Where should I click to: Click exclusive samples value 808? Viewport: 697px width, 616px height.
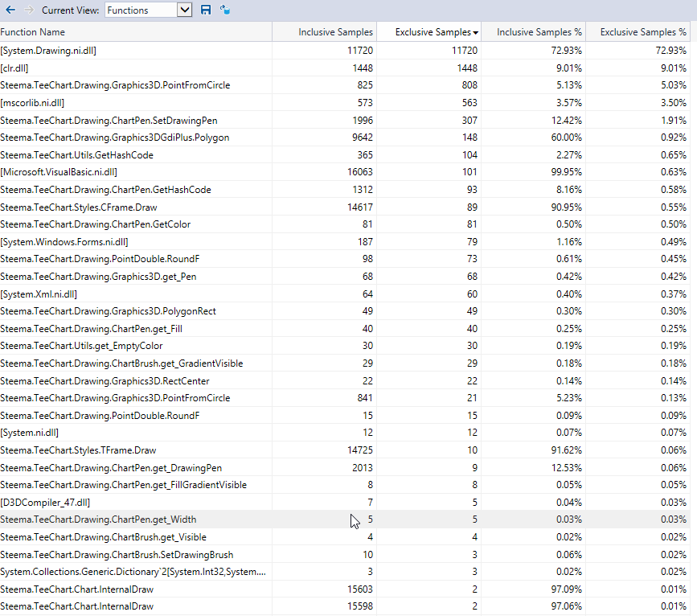tap(469, 85)
